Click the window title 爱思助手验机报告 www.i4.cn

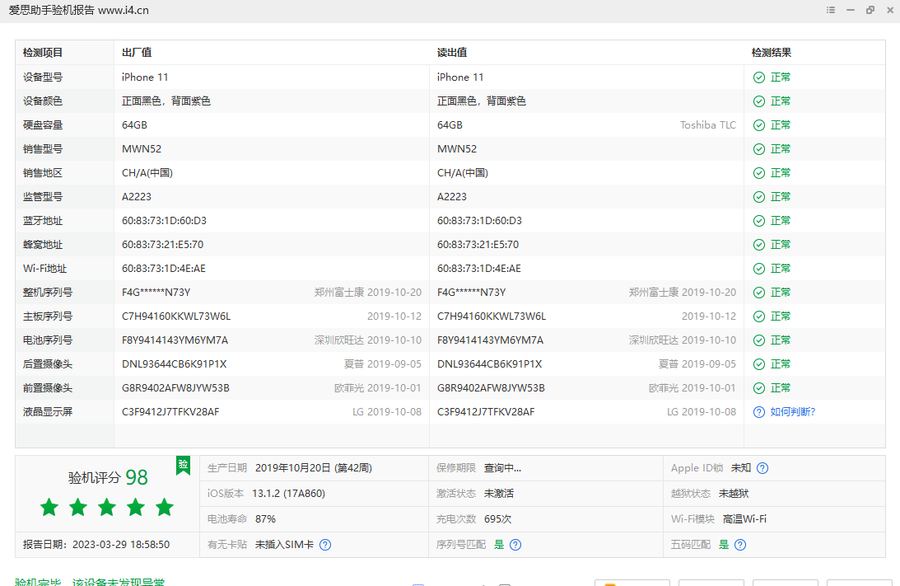coord(79,10)
